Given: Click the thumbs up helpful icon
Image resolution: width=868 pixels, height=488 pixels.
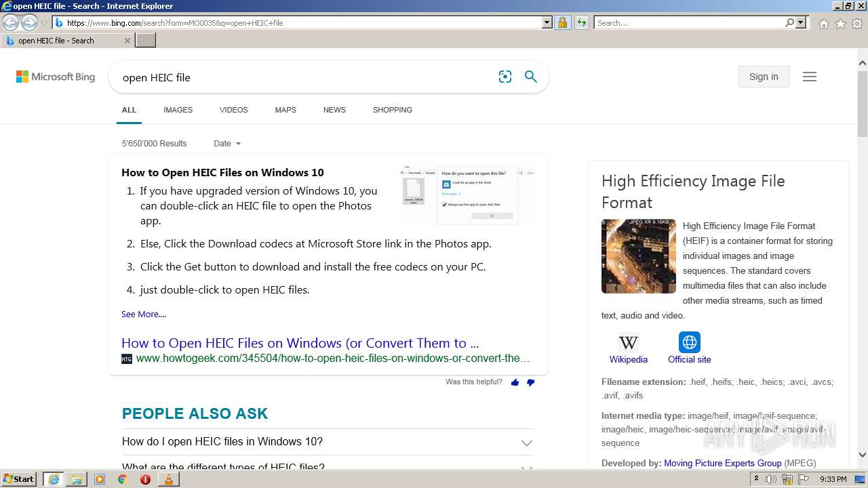Looking at the screenshot, I should (x=515, y=383).
